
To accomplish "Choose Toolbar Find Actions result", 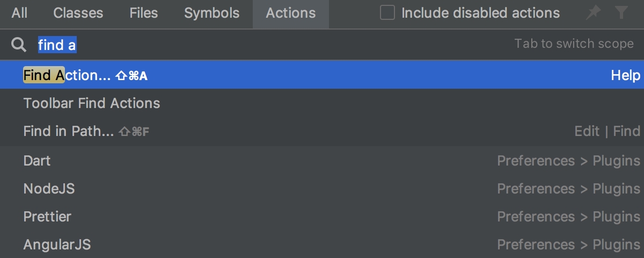I will (x=92, y=103).
